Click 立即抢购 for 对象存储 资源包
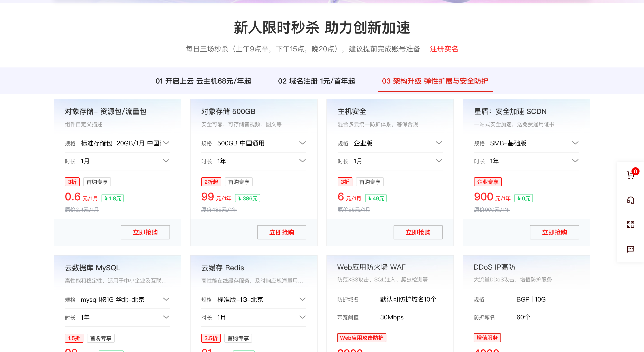 click(x=145, y=232)
